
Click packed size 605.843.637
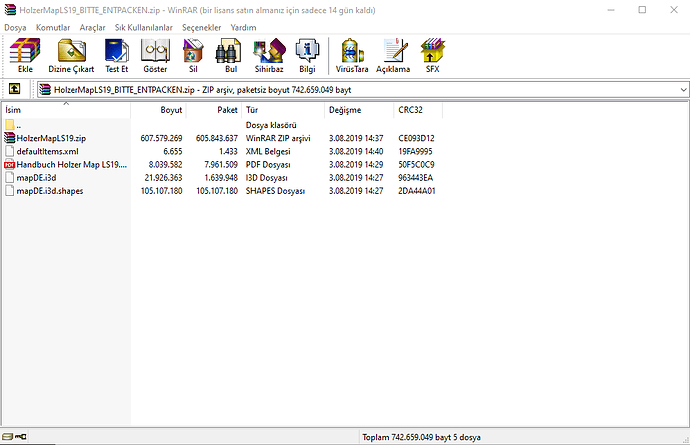pyautogui.click(x=217, y=138)
